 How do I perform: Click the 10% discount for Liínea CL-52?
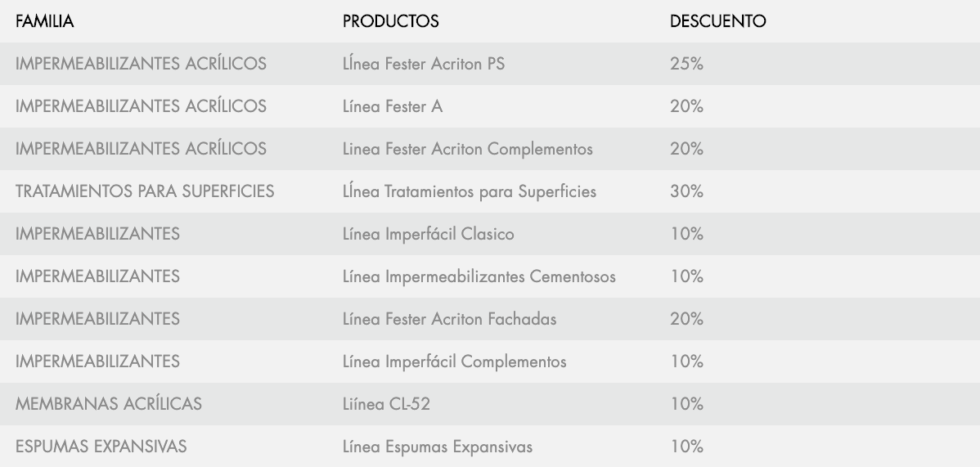click(x=686, y=404)
